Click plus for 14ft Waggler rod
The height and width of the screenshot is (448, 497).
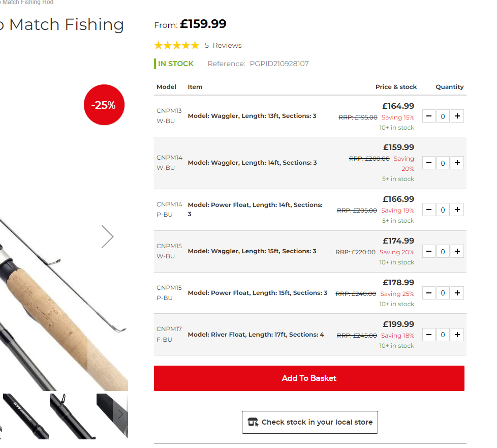(x=457, y=163)
